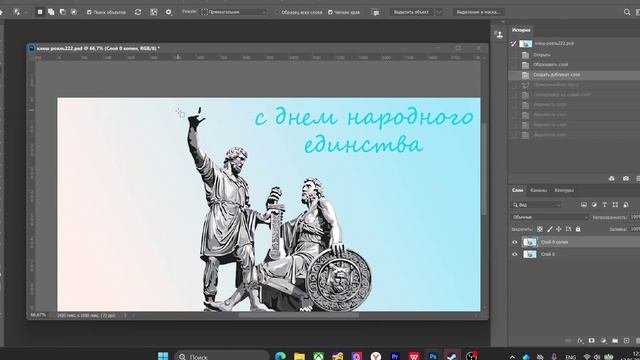Choose Subtract from selection mode icon

[x=62, y=12]
